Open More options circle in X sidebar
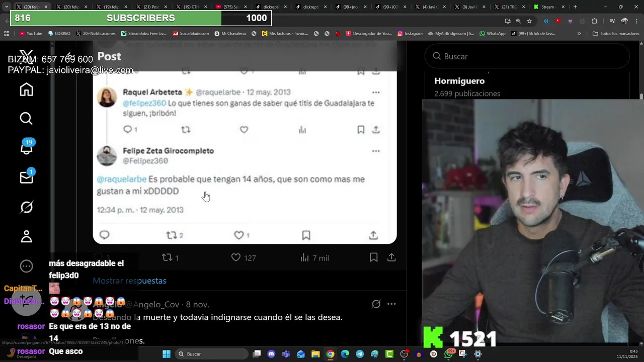The height and width of the screenshot is (362, 644). pyautogui.click(x=26, y=266)
